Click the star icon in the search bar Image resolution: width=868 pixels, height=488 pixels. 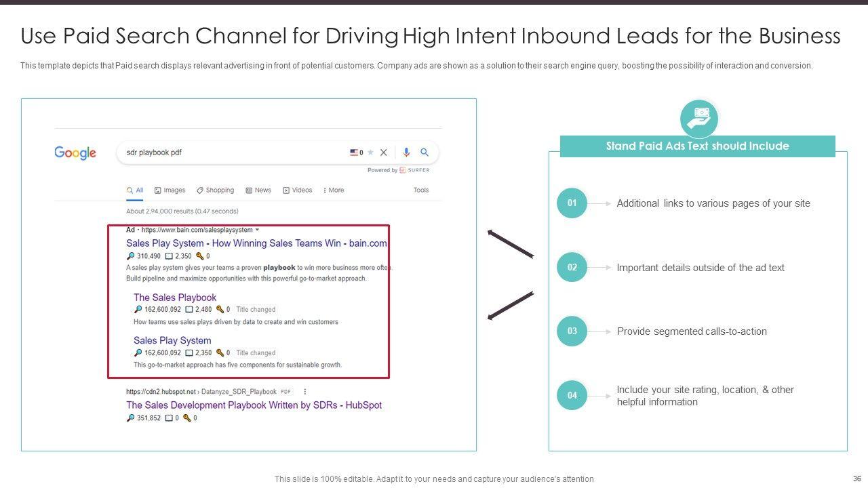370,152
